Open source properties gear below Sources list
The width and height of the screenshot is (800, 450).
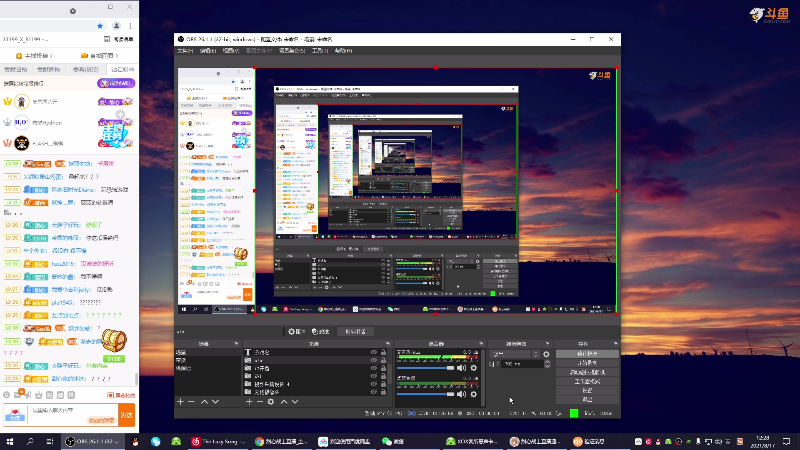coord(271,402)
